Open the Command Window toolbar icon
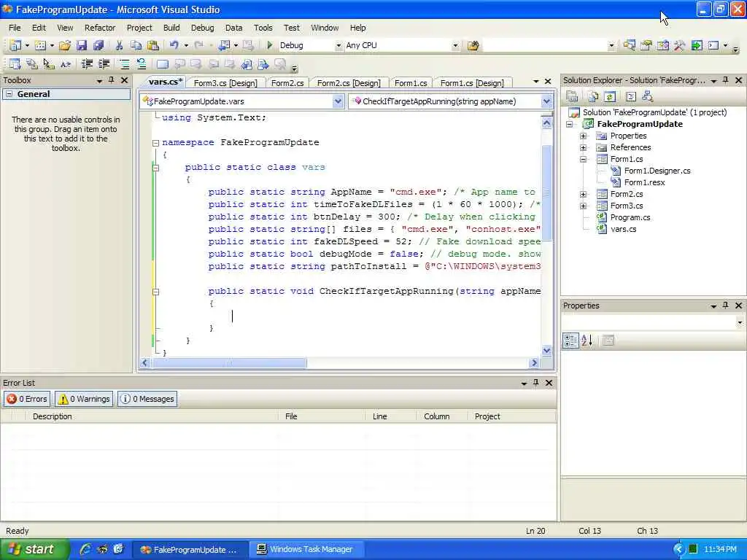Image resolution: width=747 pixels, height=560 pixels. [713, 45]
